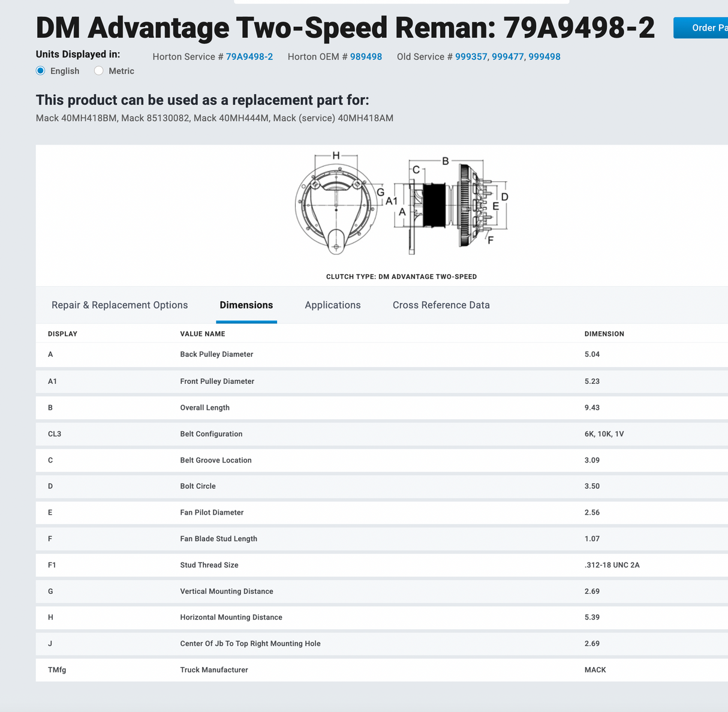Click the clutch dimension diagram image
728x712 pixels.
click(402, 204)
